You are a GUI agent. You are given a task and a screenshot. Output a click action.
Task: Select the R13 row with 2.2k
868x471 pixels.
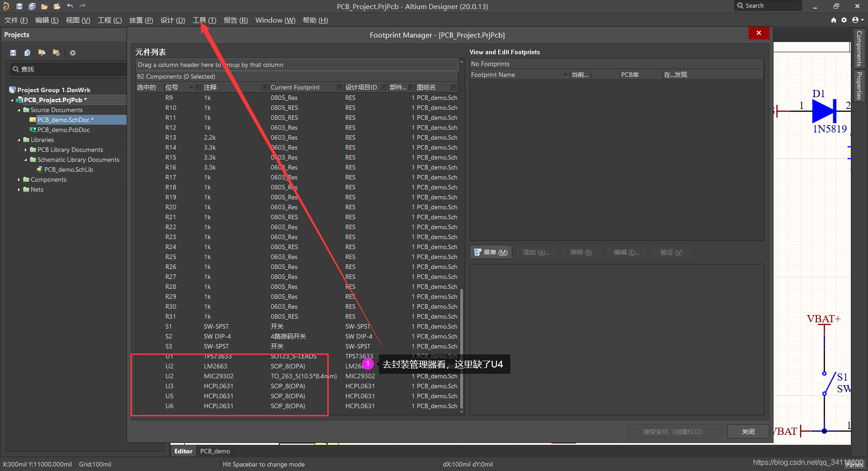point(297,137)
